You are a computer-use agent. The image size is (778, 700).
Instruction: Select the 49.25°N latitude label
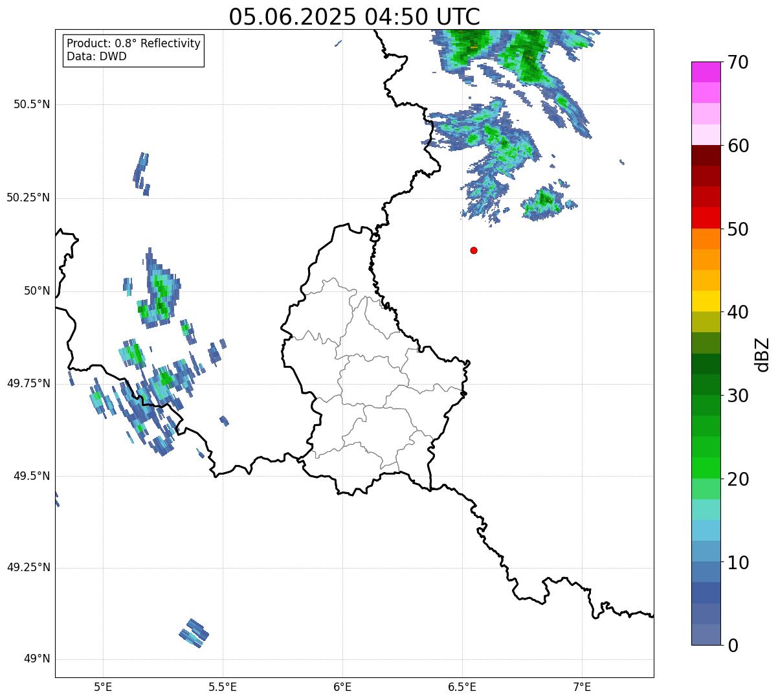28,568
